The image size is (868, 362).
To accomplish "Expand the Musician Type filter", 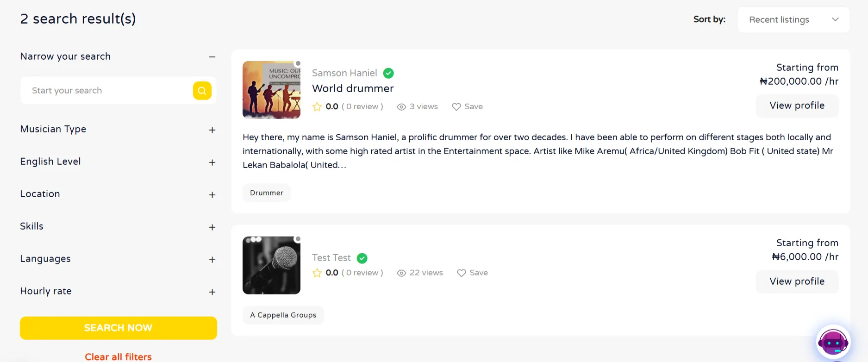I will click(x=212, y=130).
